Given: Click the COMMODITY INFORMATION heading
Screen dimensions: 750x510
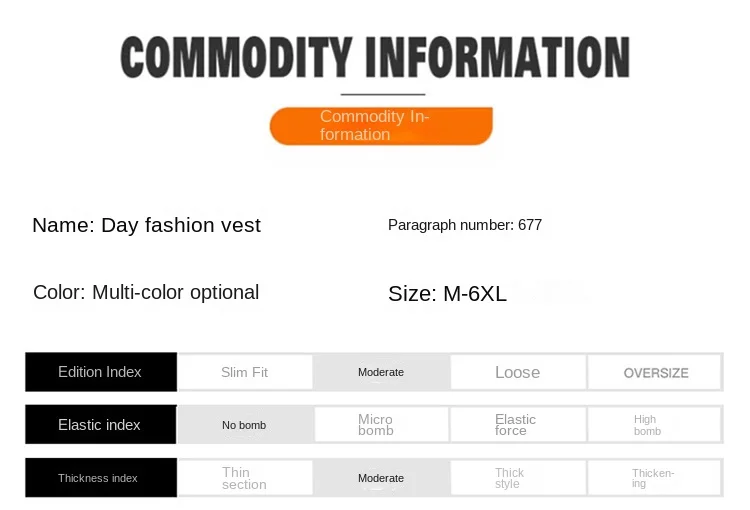Looking at the screenshot, I should pos(375,57).
